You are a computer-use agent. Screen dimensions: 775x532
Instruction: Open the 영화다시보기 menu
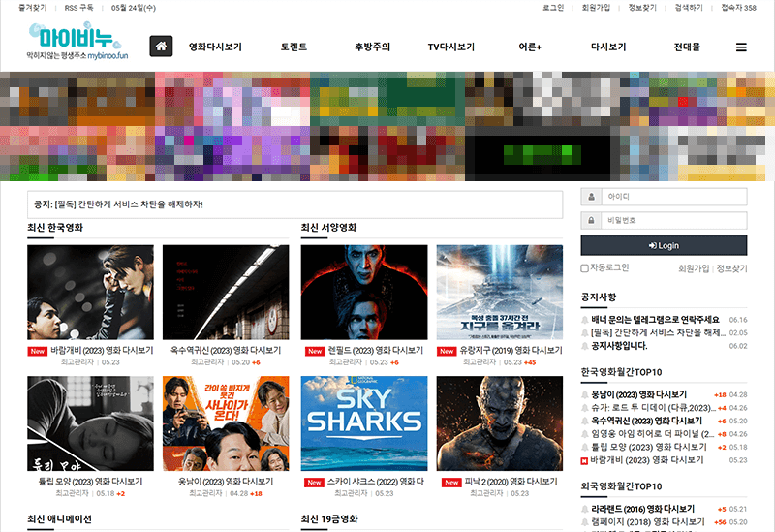point(215,47)
